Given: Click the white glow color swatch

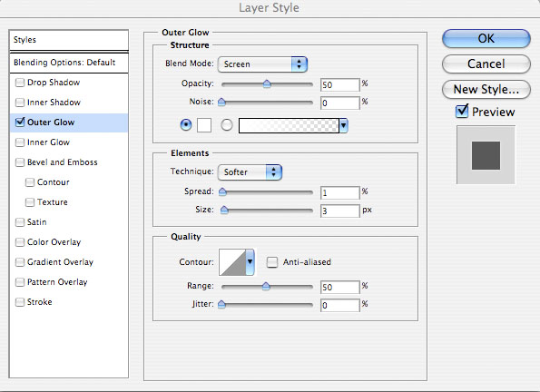Looking at the screenshot, I should pyautogui.click(x=204, y=125).
